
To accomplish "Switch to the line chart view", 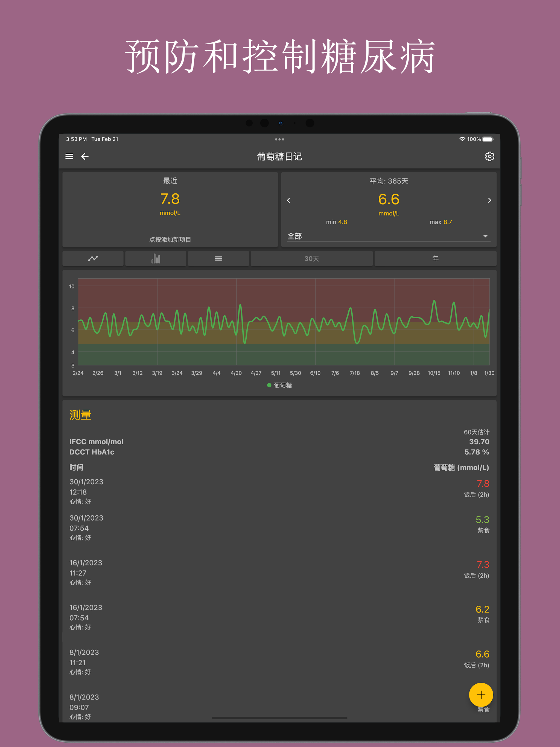I will pos(93,258).
